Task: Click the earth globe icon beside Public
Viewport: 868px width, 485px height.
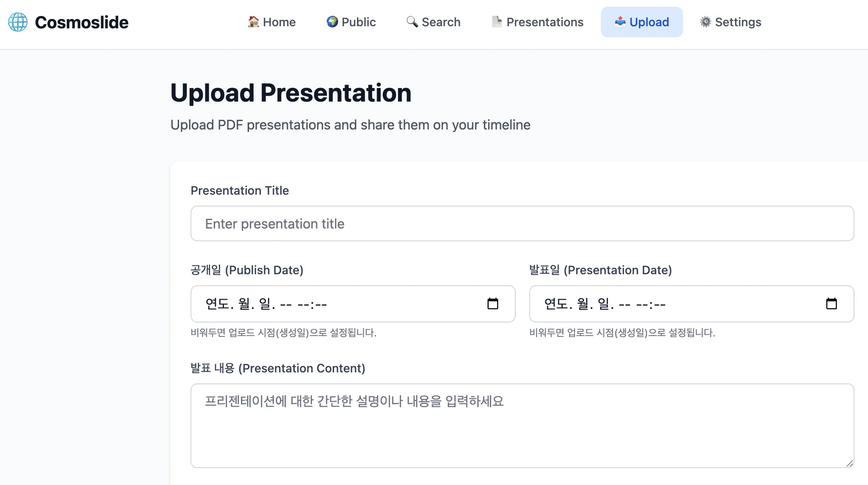Action: [x=332, y=22]
